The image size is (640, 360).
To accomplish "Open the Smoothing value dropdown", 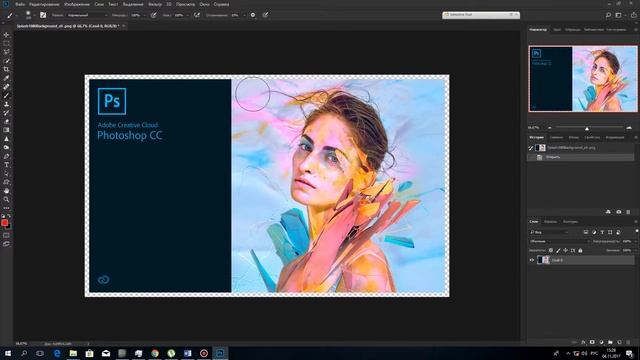I will coord(244,15).
